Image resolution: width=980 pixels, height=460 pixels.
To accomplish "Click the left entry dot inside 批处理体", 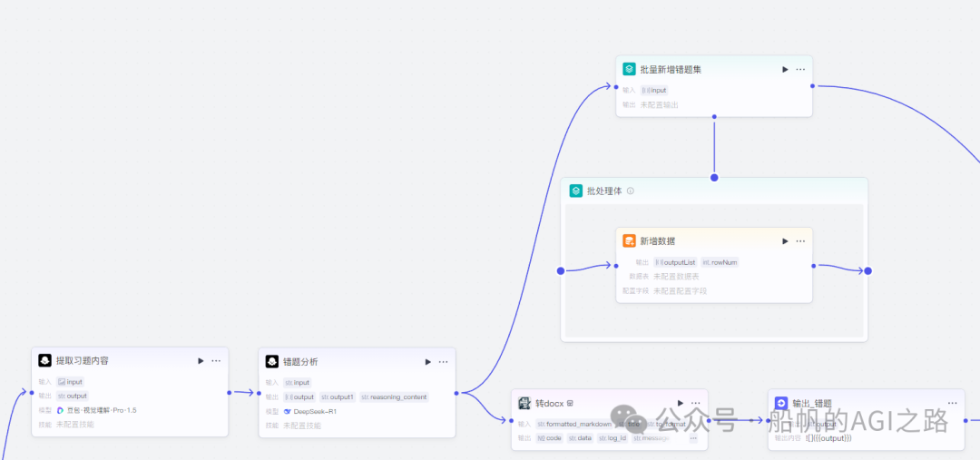I will (x=561, y=270).
